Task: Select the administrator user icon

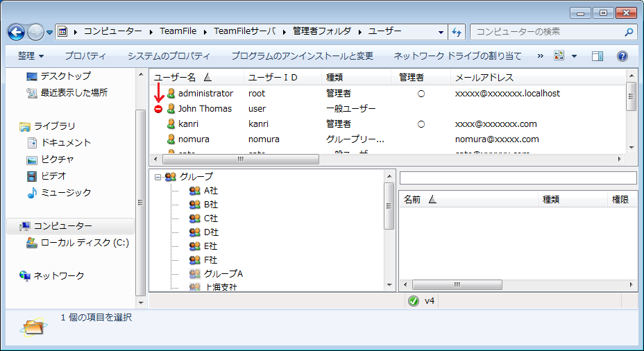Action: pyautogui.click(x=171, y=93)
